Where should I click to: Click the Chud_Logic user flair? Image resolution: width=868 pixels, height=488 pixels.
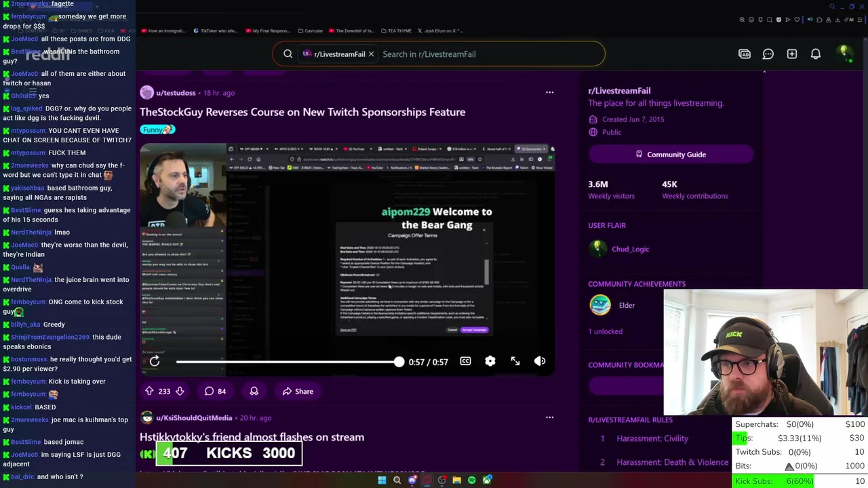630,249
